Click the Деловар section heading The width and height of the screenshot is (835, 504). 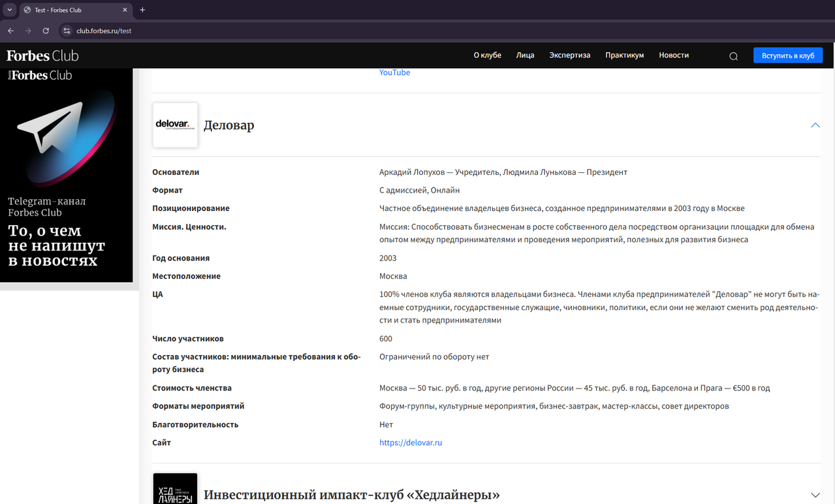pos(228,125)
